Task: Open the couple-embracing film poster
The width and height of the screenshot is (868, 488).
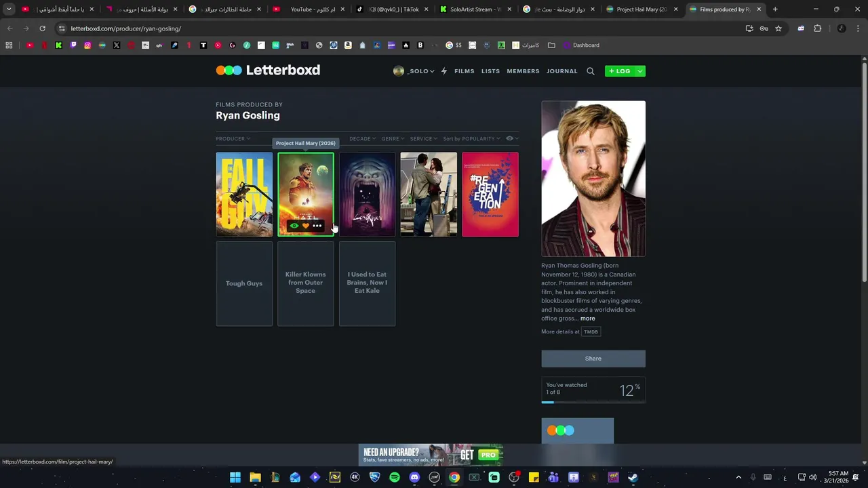Action: click(x=429, y=195)
